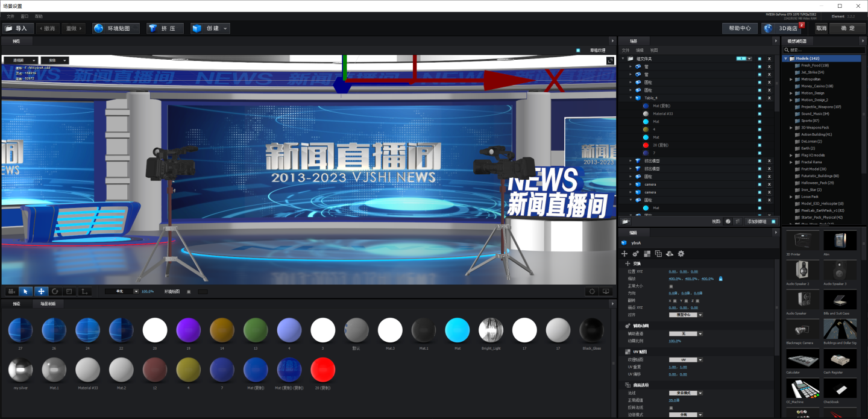Collapse the Table_4 group in the scene tree

pyautogui.click(x=629, y=97)
